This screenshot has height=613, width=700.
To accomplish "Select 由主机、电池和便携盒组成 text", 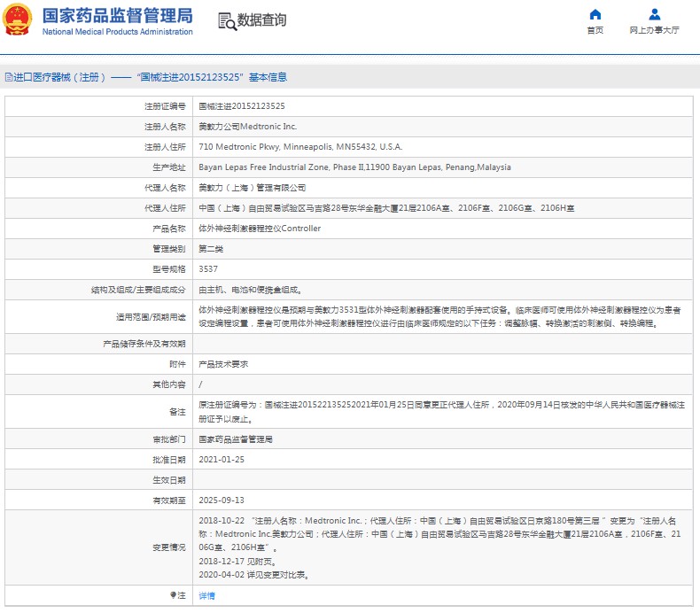I will [x=251, y=291].
